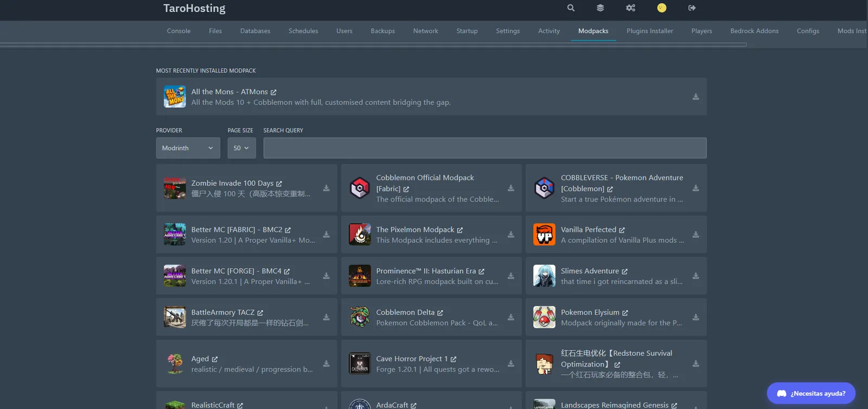The image size is (868, 409).
Task: Focus the search query input field
Action: [485, 148]
